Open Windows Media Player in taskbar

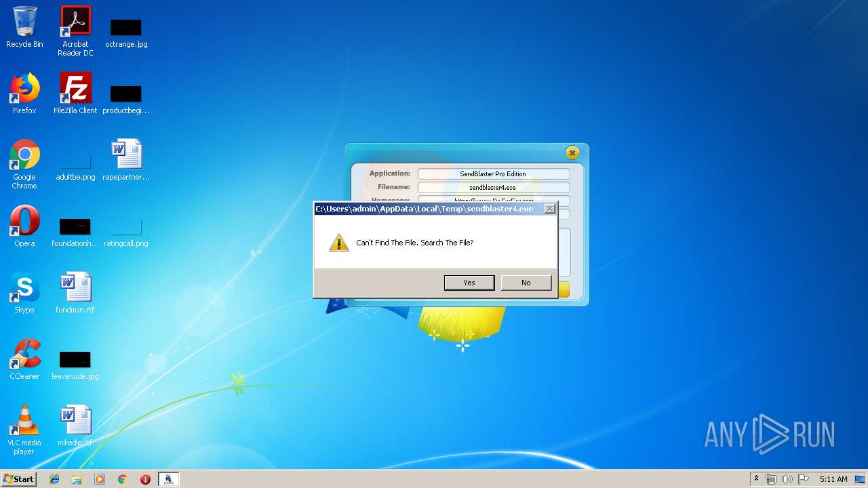[x=100, y=479]
